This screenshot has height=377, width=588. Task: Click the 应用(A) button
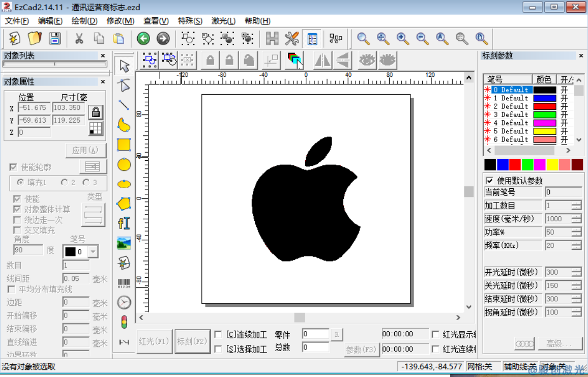point(85,151)
